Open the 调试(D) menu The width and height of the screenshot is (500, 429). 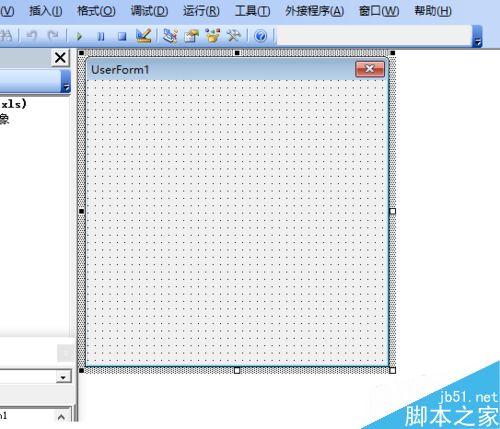pyautogui.click(x=149, y=11)
